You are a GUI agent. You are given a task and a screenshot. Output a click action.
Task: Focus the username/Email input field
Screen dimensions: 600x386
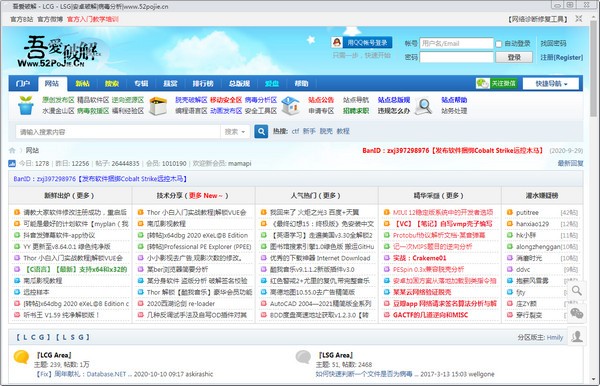coord(456,43)
